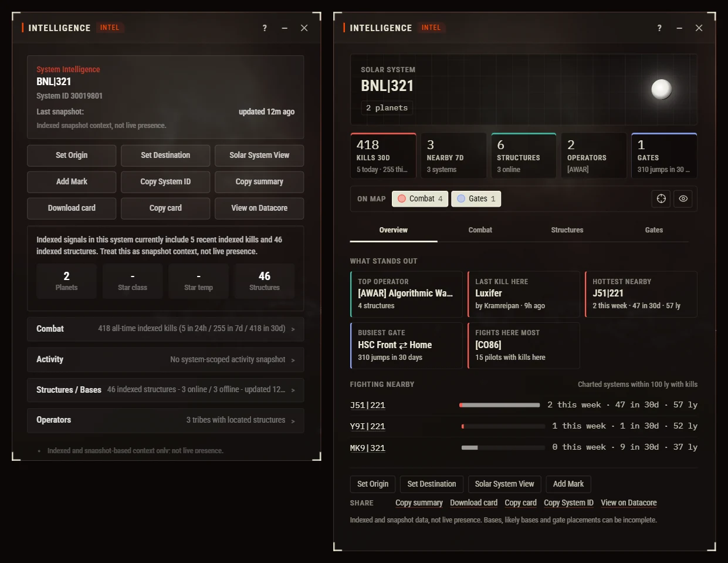Click the 2 Planets tile in left window

pos(66,281)
